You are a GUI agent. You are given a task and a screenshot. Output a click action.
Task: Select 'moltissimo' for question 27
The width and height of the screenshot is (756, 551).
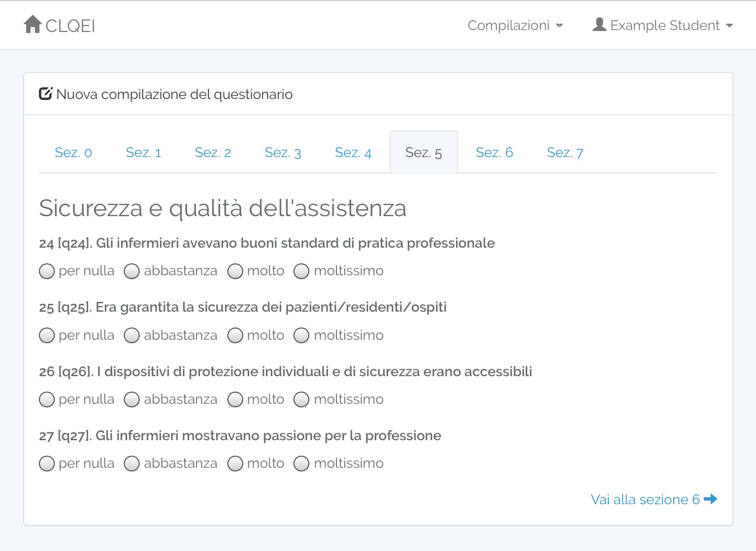tap(301, 463)
